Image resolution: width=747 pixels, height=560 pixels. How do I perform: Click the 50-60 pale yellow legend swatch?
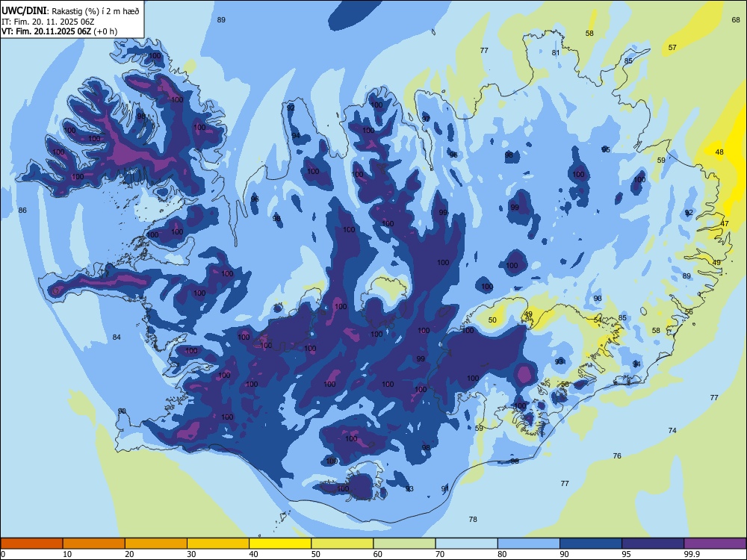point(342,544)
